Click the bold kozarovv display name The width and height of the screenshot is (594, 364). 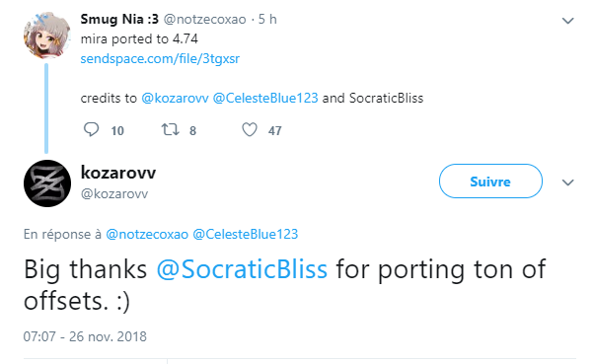point(118,173)
